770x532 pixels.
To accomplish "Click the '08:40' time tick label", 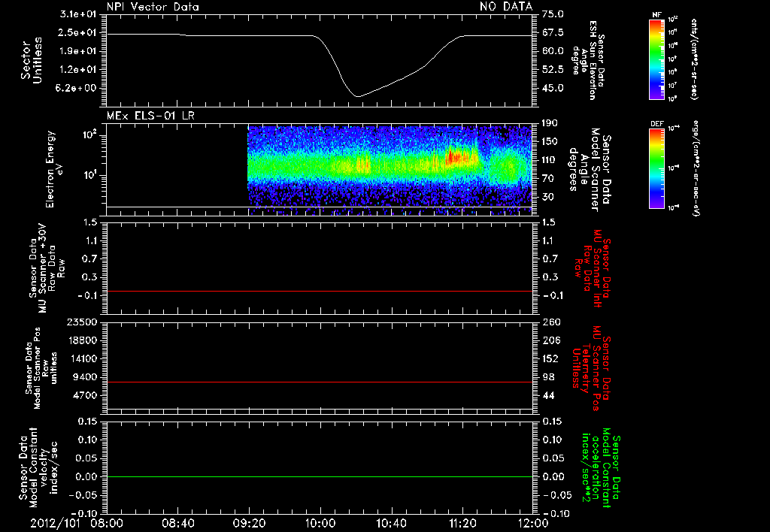I will 177,523.
